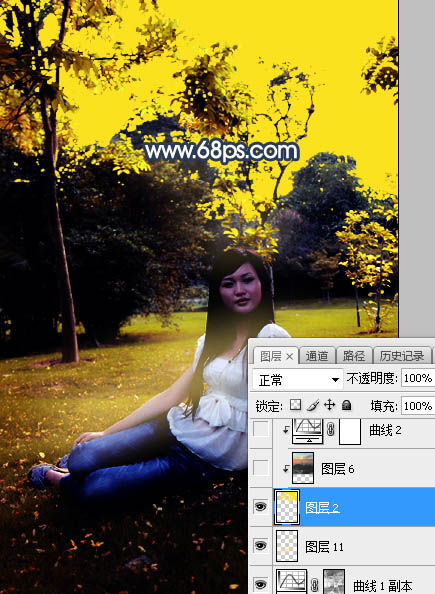Switch to the 路径 tab
This screenshot has height=594, width=435.
[x=354, y=356]
